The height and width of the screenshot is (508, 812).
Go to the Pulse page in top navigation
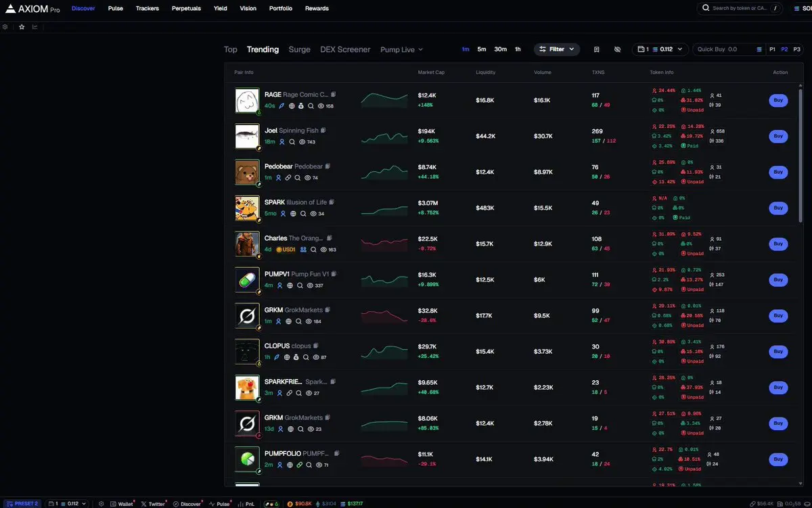pos(116,9)
